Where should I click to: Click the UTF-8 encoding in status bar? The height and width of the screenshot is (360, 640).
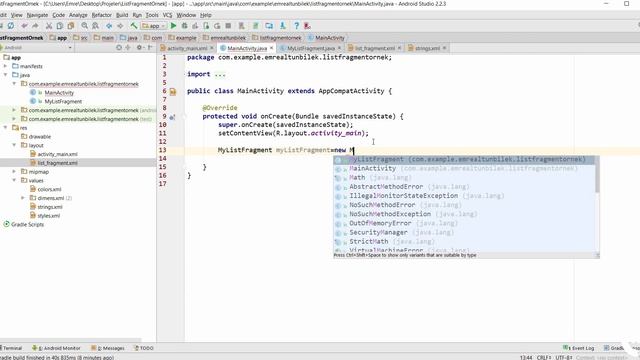click(563, 357)
